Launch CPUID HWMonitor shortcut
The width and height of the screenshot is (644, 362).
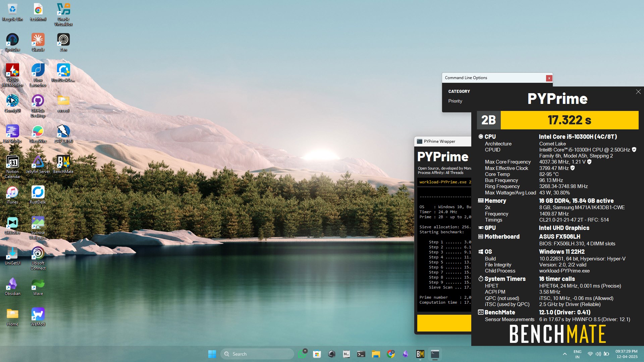pyautogui.click(x=12, y=75)
